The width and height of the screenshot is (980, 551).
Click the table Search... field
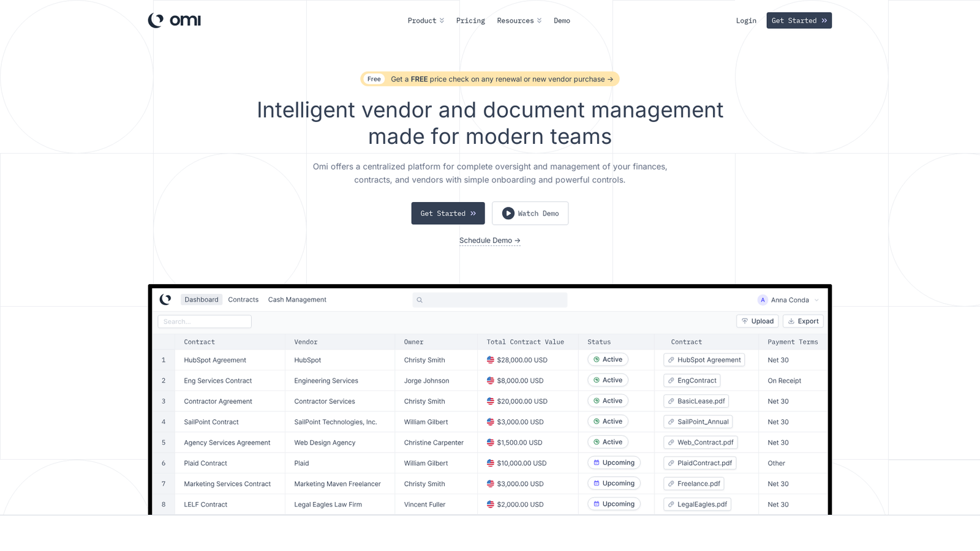tap(205, 321)
